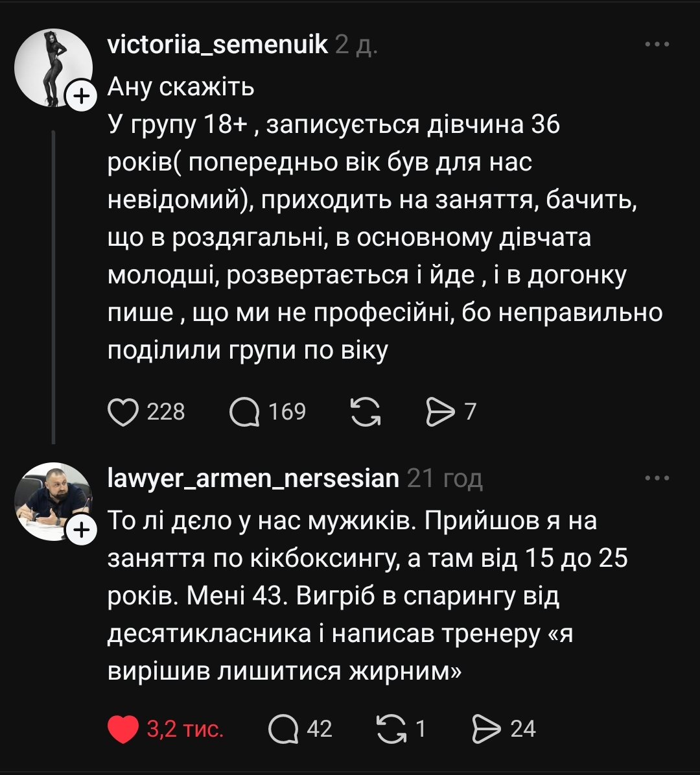Viewport: 700px width, 775px height.
Task: Open victoriia_semenuik's avatar photo
Action: [54, 67]
